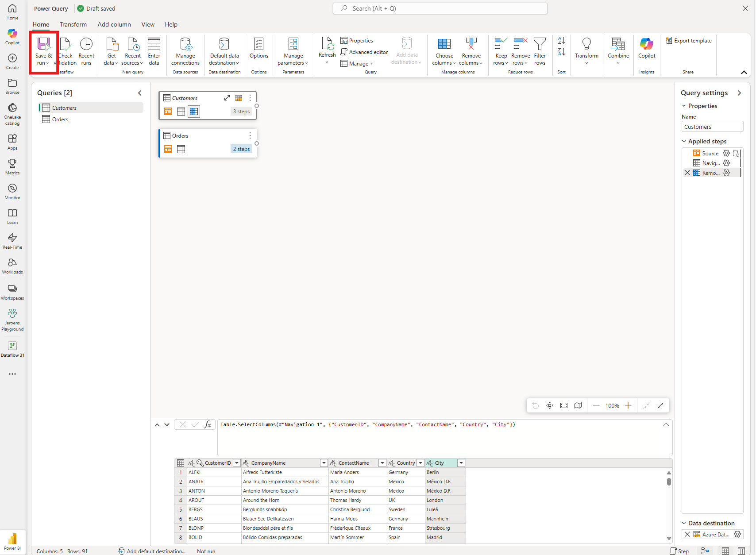Sort descending with the Z-A icon
This screenshot has height=555, width=756.
562,52
